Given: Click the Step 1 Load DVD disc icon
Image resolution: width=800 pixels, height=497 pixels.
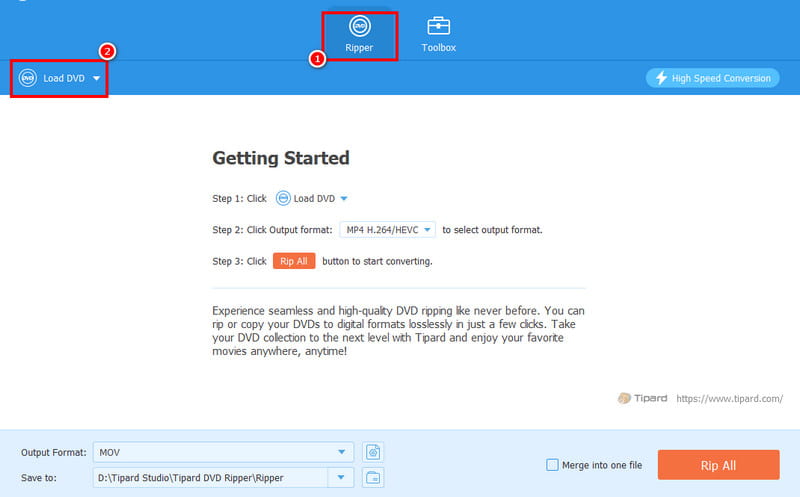Looking at the screenshot, I should (x=283, y=198).
